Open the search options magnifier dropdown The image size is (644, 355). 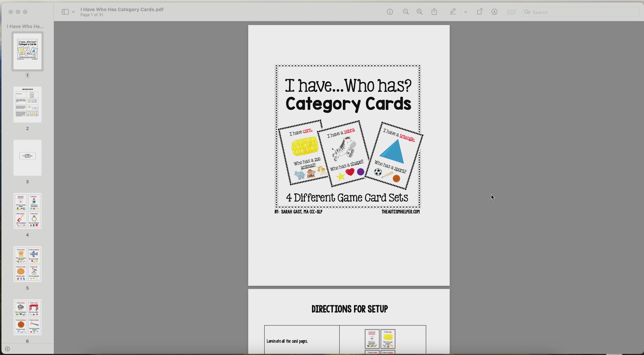(x=528, y=12)
